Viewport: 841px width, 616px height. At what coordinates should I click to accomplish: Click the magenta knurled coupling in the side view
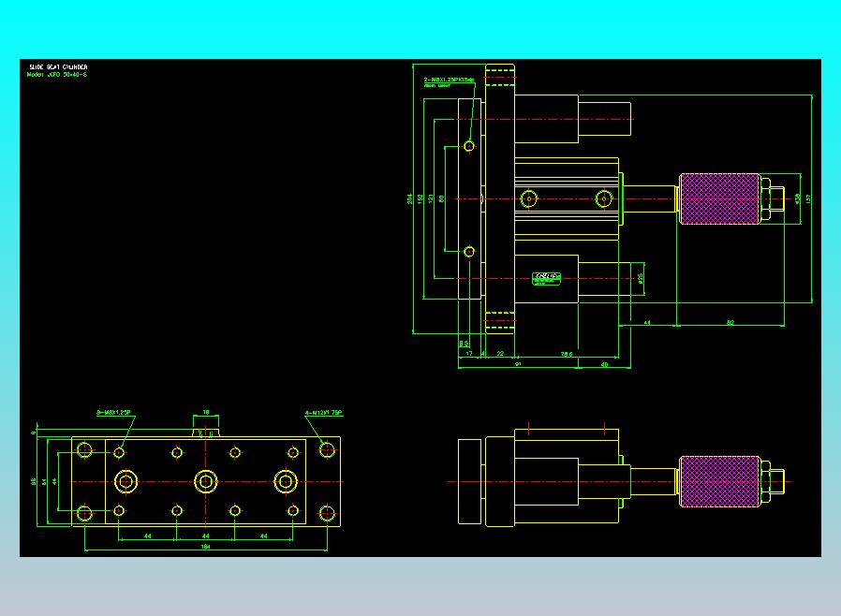720,481
